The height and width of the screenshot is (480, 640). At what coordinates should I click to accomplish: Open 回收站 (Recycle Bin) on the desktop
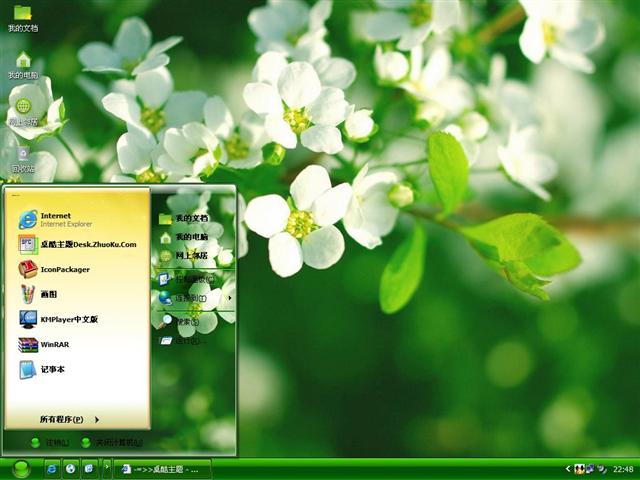(22, 158)
